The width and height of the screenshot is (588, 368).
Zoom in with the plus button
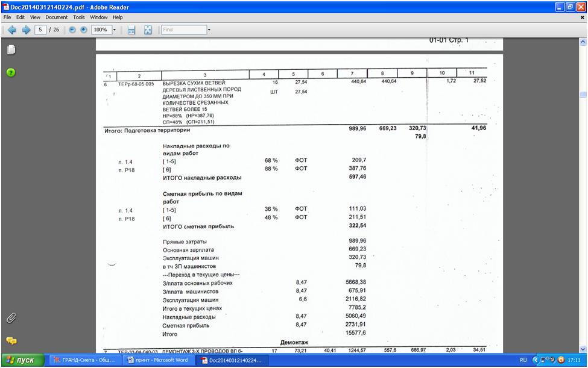click(84, 30)
